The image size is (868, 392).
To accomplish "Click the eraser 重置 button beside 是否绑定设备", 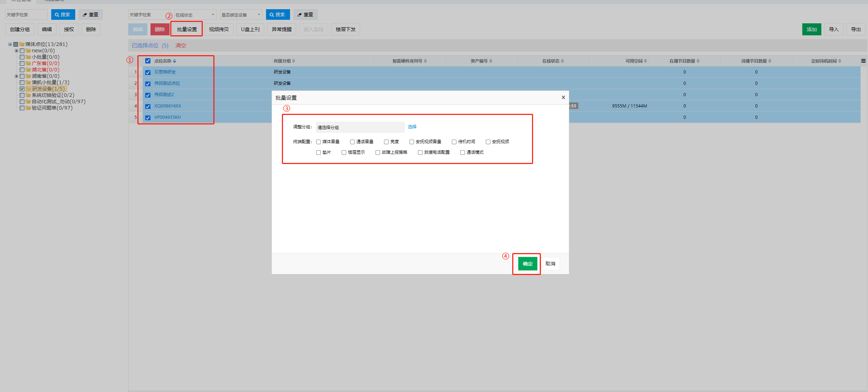I will (305, 14).
